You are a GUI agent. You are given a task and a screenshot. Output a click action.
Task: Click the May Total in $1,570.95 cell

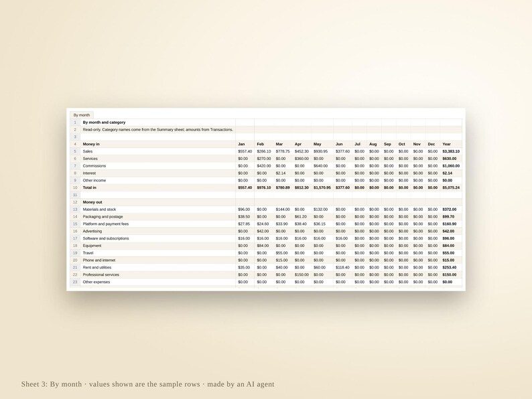[322, 188]
